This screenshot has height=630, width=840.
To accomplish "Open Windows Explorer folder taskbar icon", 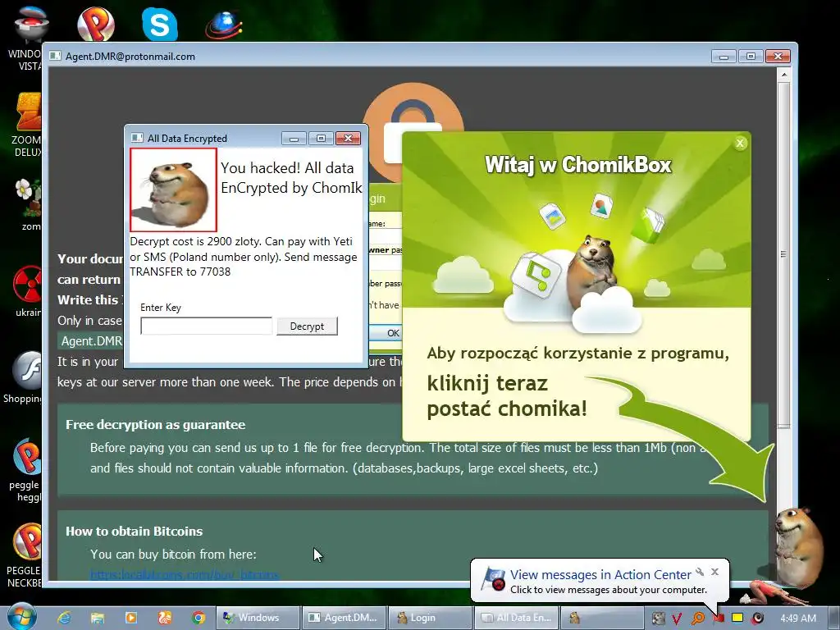I will [98, 618].
